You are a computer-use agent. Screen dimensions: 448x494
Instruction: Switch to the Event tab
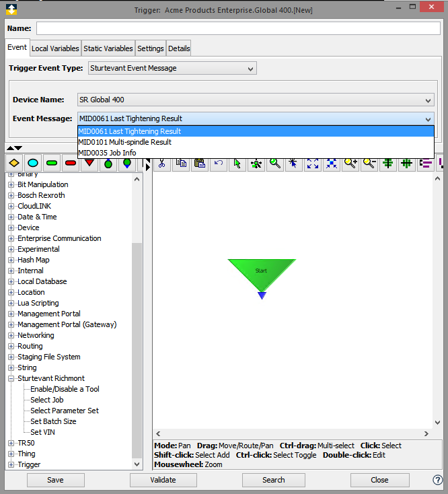[x=17, y=47]
